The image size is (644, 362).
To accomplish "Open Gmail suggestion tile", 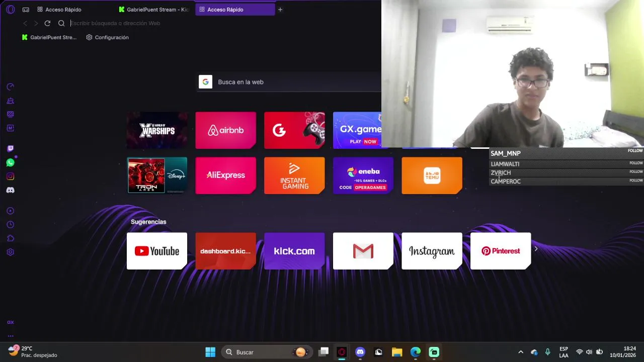I will point(363,251).
